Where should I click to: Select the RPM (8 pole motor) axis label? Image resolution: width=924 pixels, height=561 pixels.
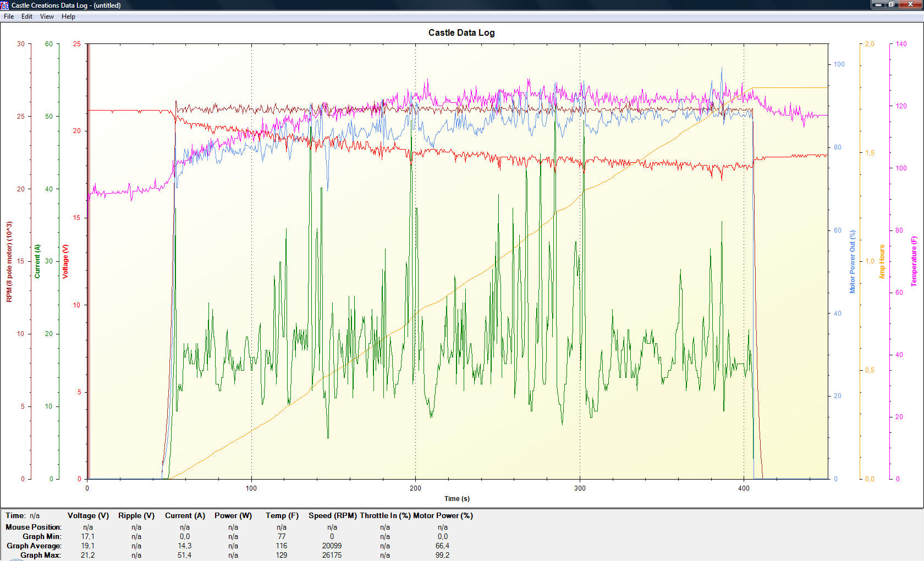pos(9,261)
